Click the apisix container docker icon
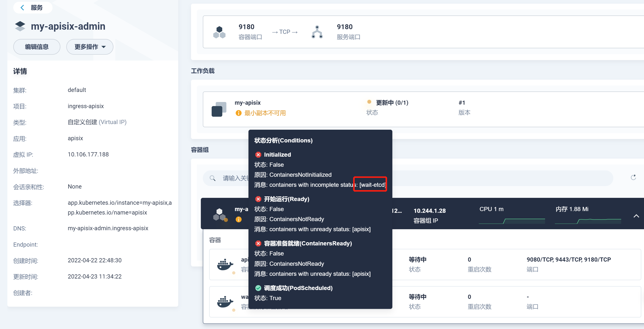 225,264
